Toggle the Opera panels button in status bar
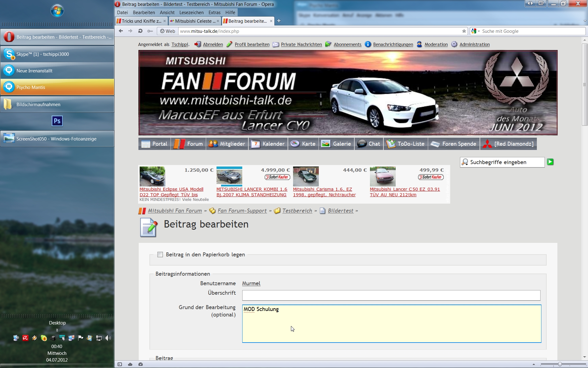588x368 pixels. [x=120, y=364]
